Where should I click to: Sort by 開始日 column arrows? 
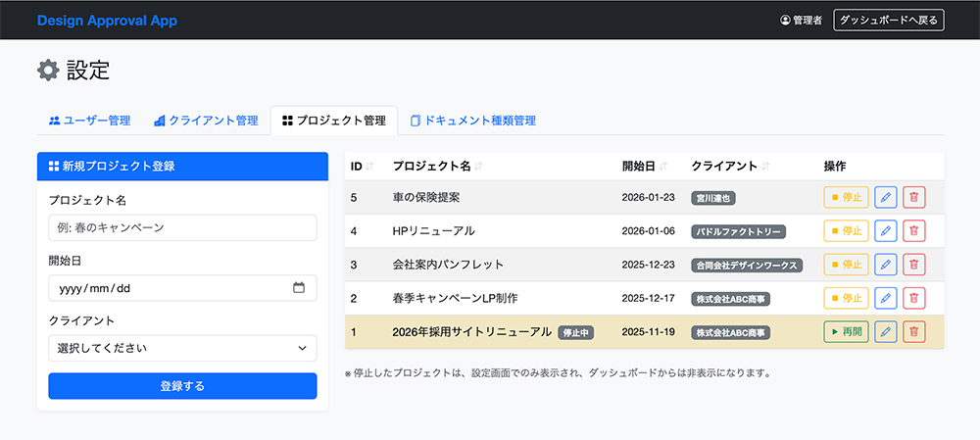click(663, 167)
